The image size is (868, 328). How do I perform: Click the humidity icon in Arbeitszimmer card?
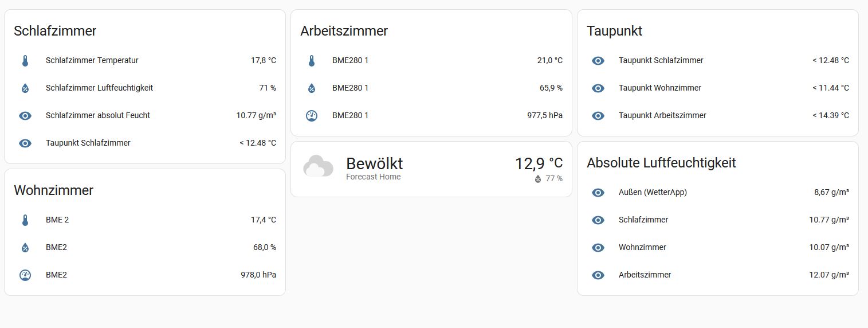tap(312, 88)
